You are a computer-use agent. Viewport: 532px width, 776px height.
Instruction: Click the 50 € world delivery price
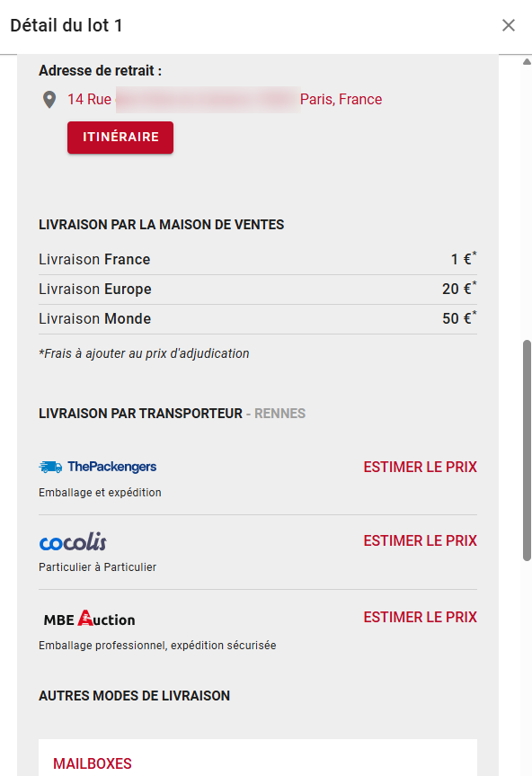point(459,318)
